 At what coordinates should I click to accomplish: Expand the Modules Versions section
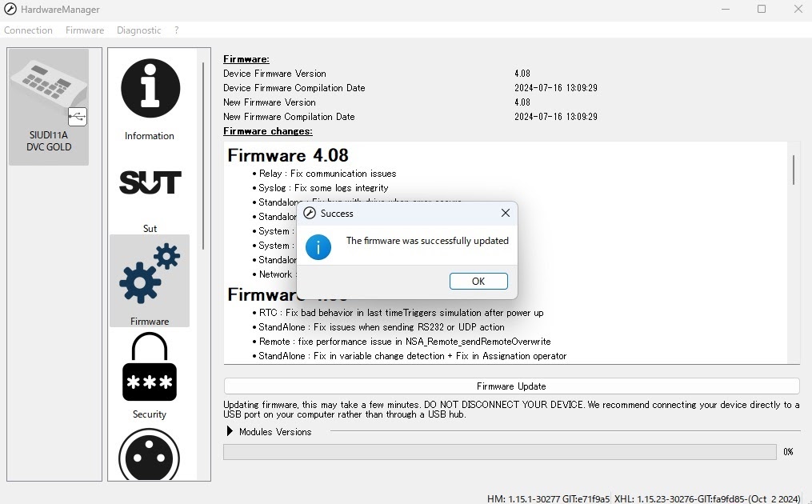pos(230,432)
